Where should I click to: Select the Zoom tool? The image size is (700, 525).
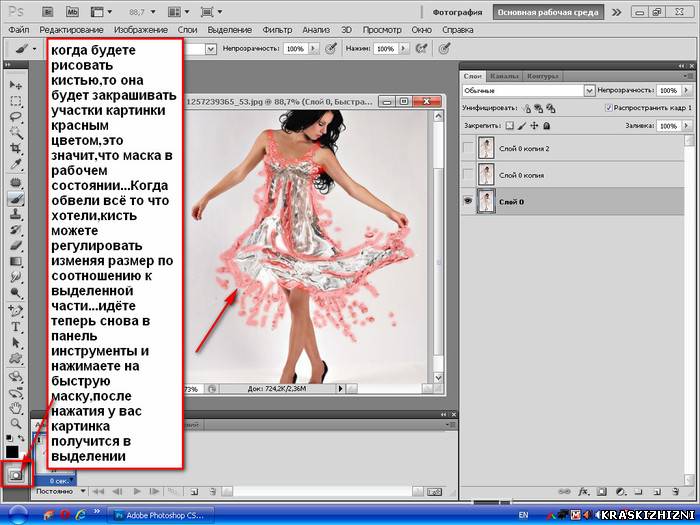pos(16,423)
